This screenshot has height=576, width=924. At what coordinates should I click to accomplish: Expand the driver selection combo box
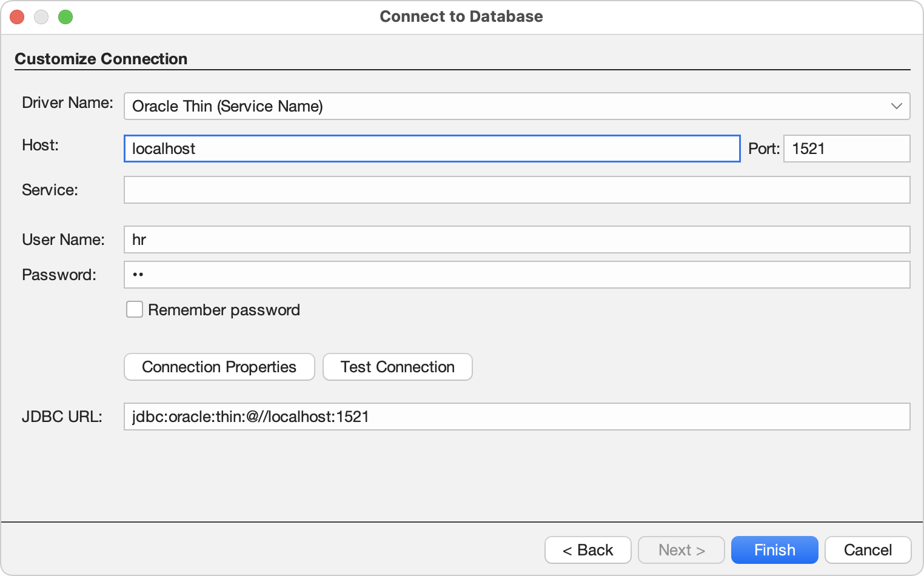[x=515, y=106]
